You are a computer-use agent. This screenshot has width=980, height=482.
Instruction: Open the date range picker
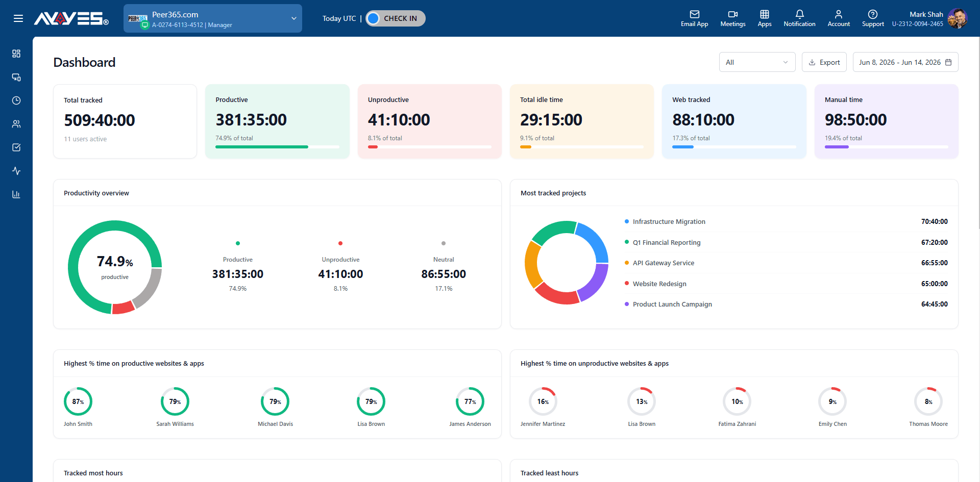click(x=905, y=62)
